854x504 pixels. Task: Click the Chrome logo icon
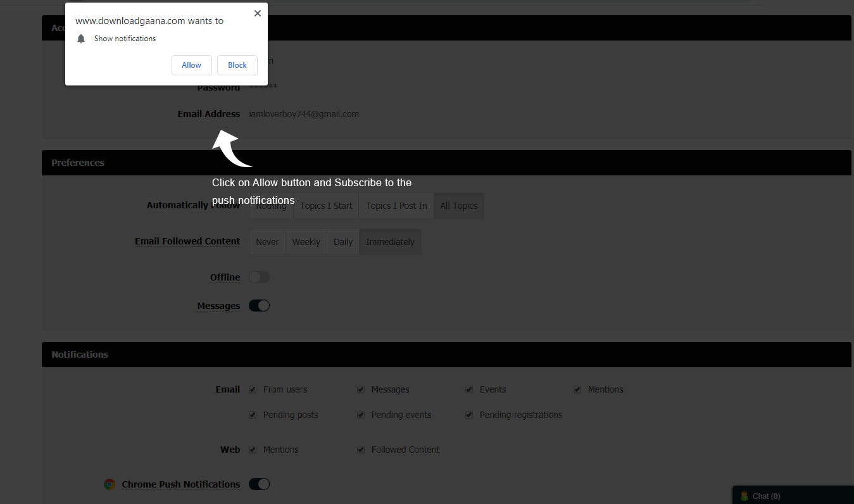pos(110,484)
